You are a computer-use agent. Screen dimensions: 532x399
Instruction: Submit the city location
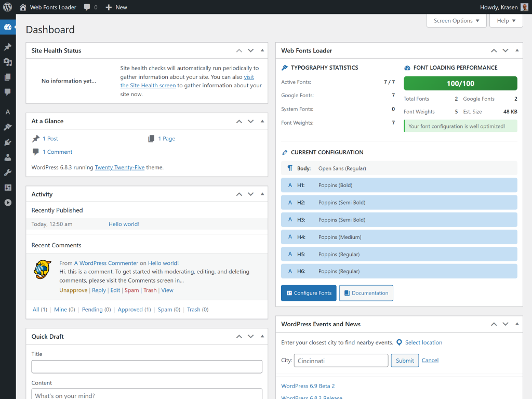pos(405,361)
